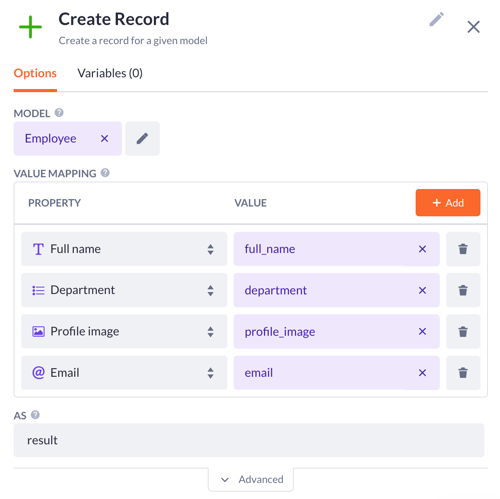
Task: Click the PROPERTY column header
Action: [x=54, y=203]
